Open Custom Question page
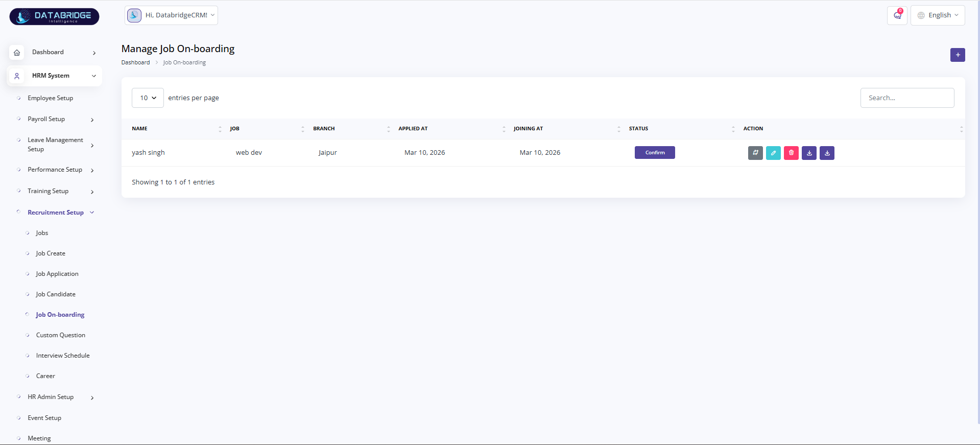This screenshot has width=980, height=445. pyautogui.click(x=61, y=335)
